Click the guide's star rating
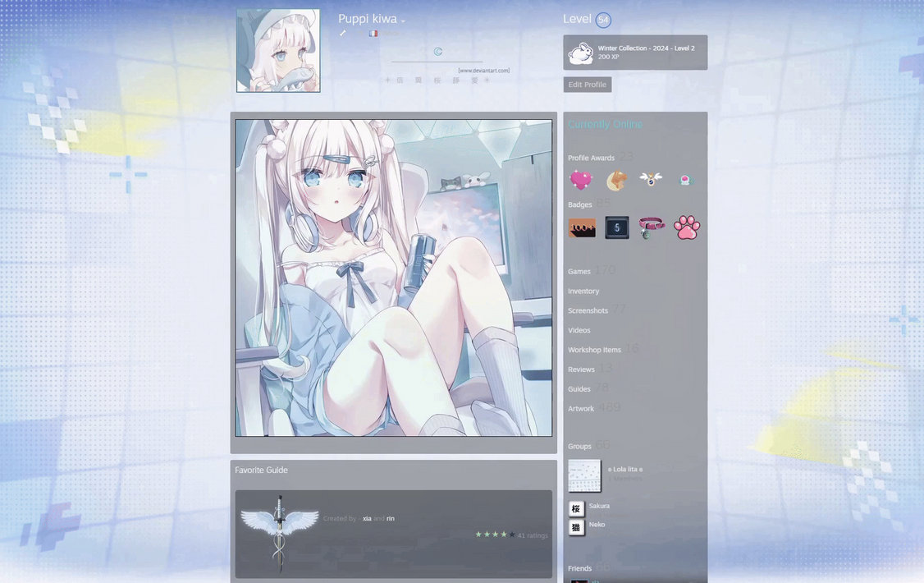924x583 pixels. [495, 535]
